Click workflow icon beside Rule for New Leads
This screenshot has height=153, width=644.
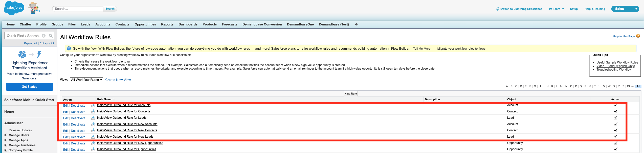(x=93, y=137)
